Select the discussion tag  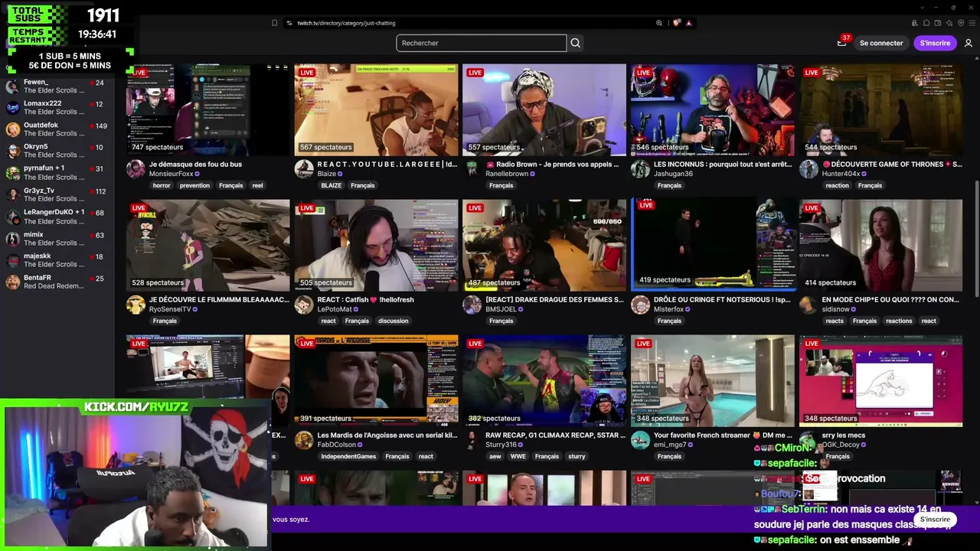pyautogui.click(x=393, y=321)
